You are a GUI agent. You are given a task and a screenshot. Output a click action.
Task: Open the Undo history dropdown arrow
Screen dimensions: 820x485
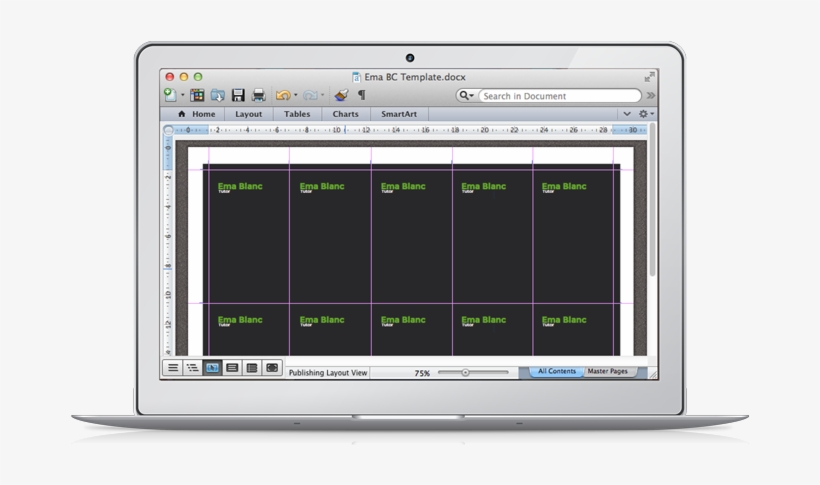click(x=295, y=95)
